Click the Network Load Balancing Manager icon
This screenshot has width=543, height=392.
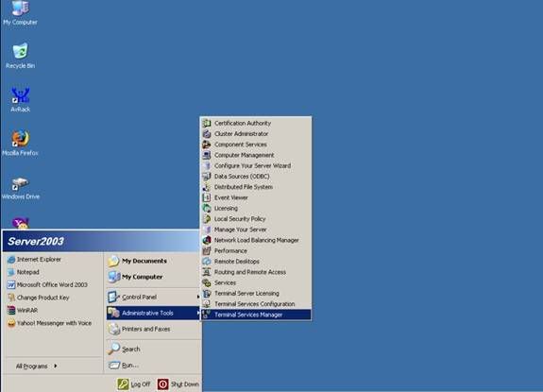click(207, 240)
